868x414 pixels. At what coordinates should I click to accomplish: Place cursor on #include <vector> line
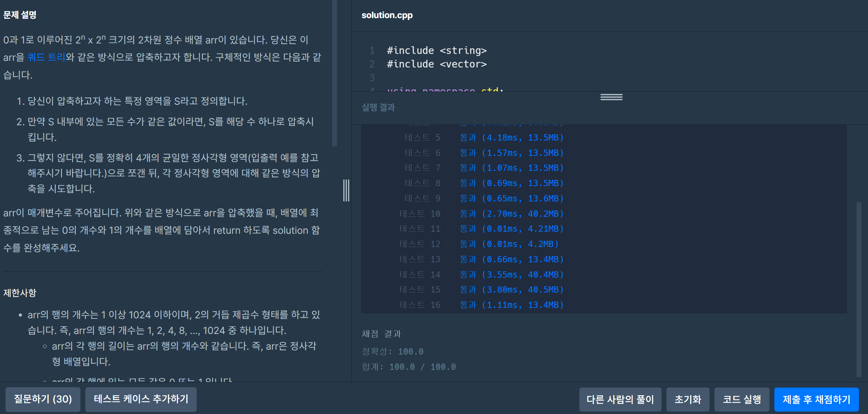click(437, 64)
